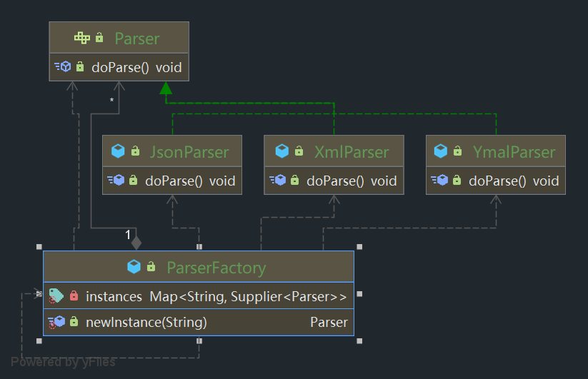Image resolution: width=588 pixels, height=379 pixels.
Task: Click the ParserFactory title text
Action: click(x=216, y=268)
